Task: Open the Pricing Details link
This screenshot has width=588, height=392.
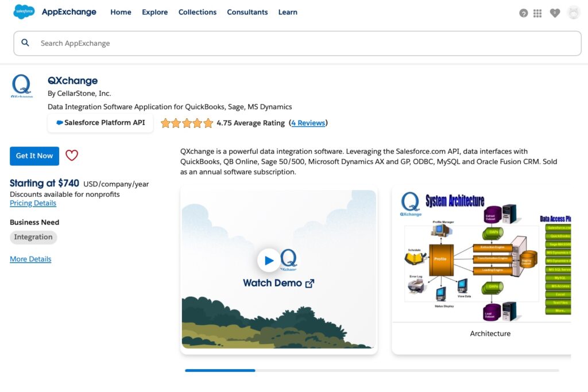Action: 33,203
